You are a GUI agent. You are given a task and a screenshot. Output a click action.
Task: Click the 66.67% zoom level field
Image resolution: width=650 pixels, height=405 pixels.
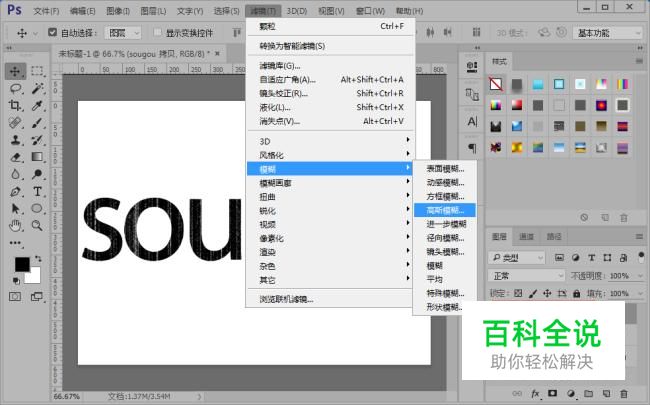pos(66,396)
